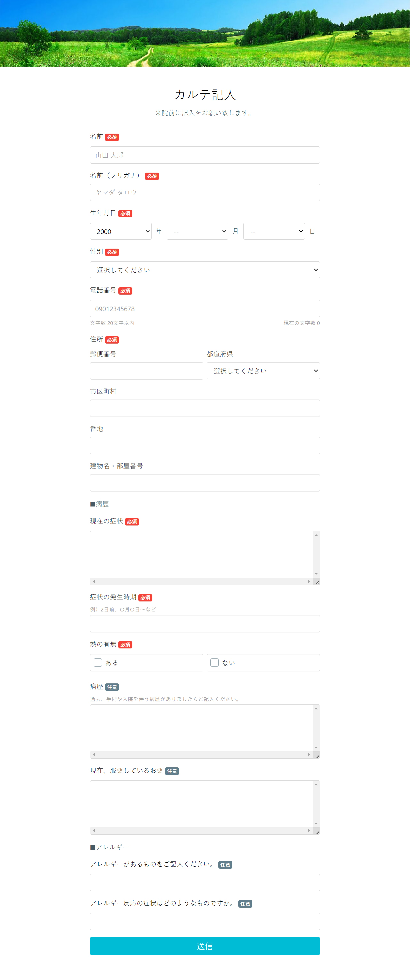410x980 pixels.
Task: Click the 文字数 20文字以内 hint text
Action: pos(112,323)
